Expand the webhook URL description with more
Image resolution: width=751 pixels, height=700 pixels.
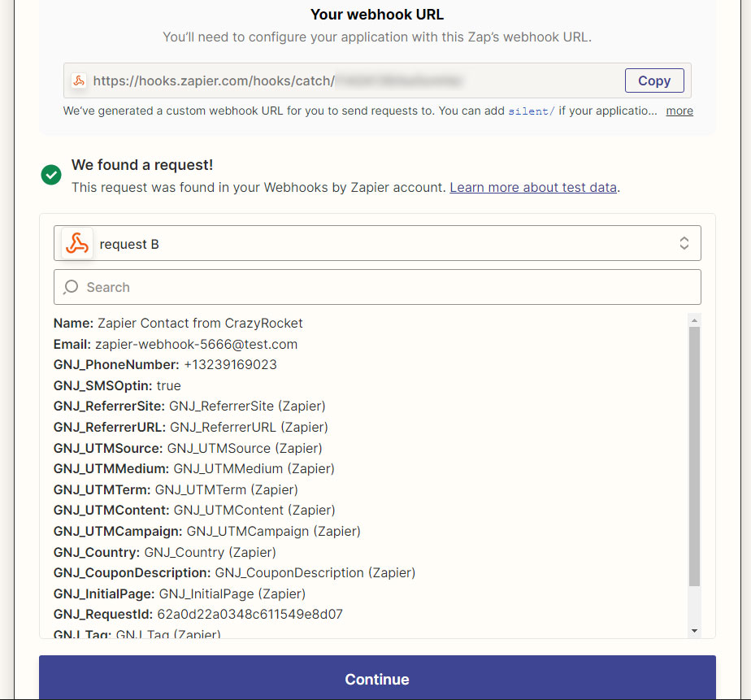(679, 111)
